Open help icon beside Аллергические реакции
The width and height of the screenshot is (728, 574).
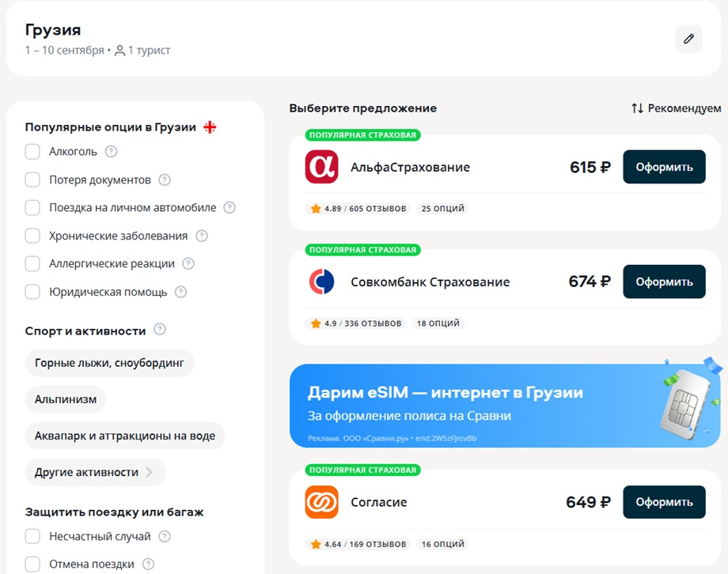(x=188, y=263)
